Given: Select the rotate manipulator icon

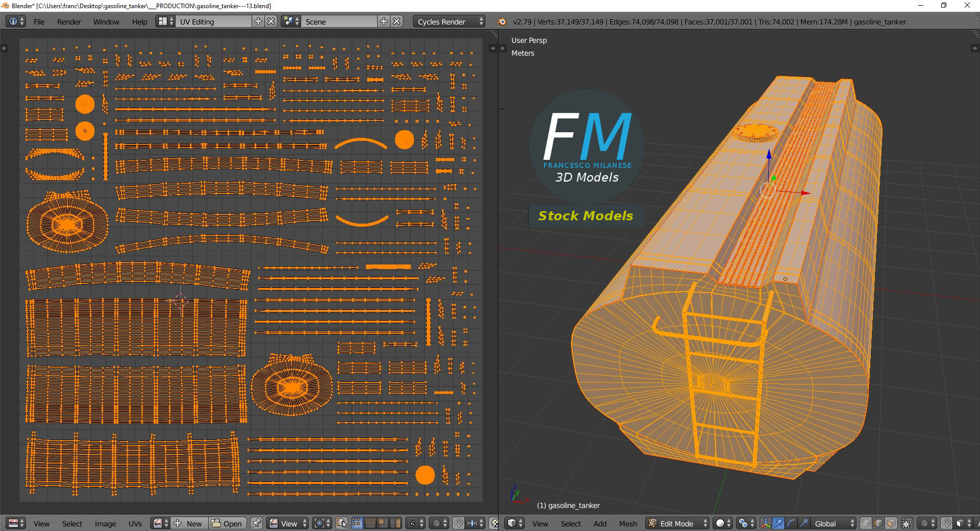Looking at the screenshot, I should point(791,523).
